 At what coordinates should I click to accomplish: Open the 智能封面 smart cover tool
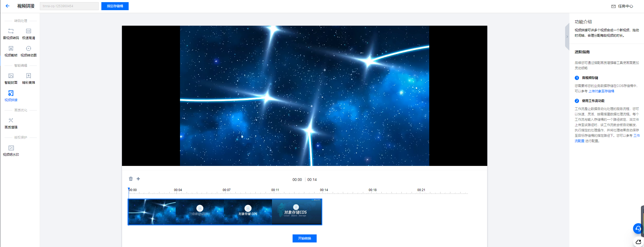tap(11, 79)
